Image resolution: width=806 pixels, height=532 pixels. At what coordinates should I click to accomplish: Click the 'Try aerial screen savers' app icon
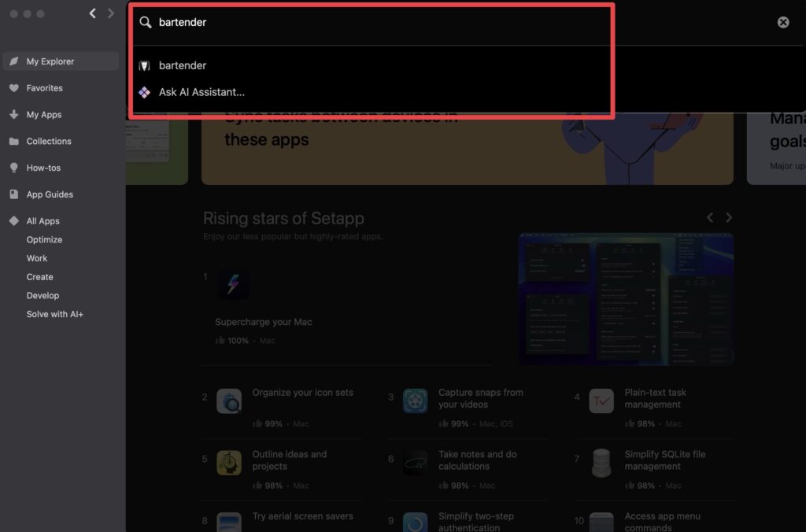point(229,523)
